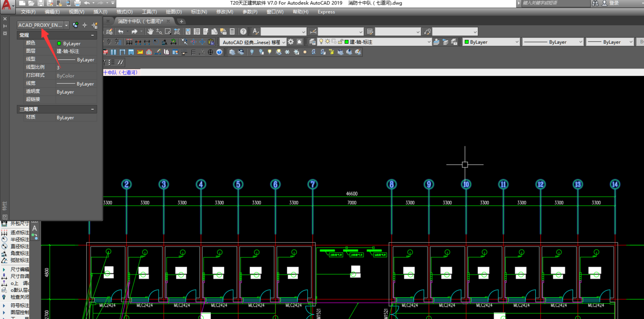The height and width of the screenshot is (319, 644).
Task: Toggle layer on/off lightbulb icon
Action: pos(321,42)
